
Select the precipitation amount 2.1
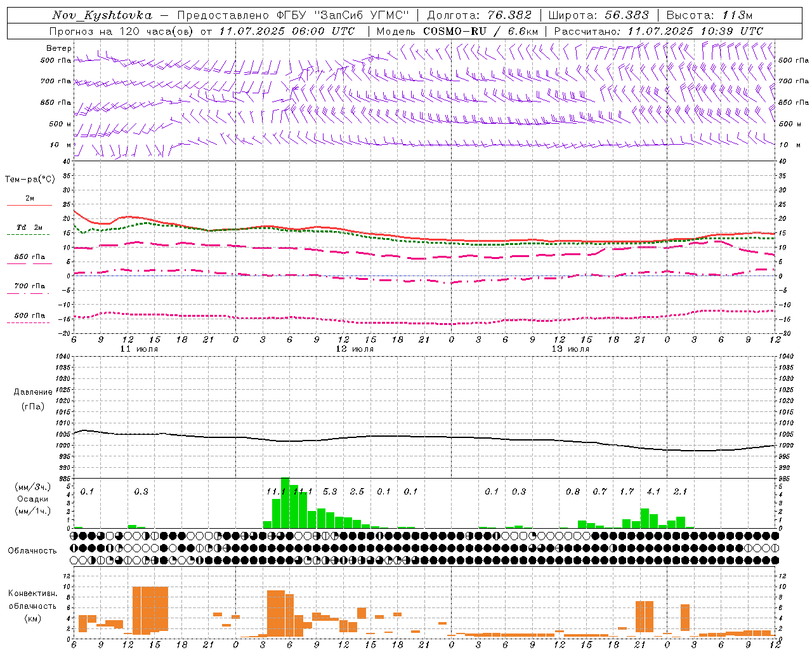click(680, 491)
